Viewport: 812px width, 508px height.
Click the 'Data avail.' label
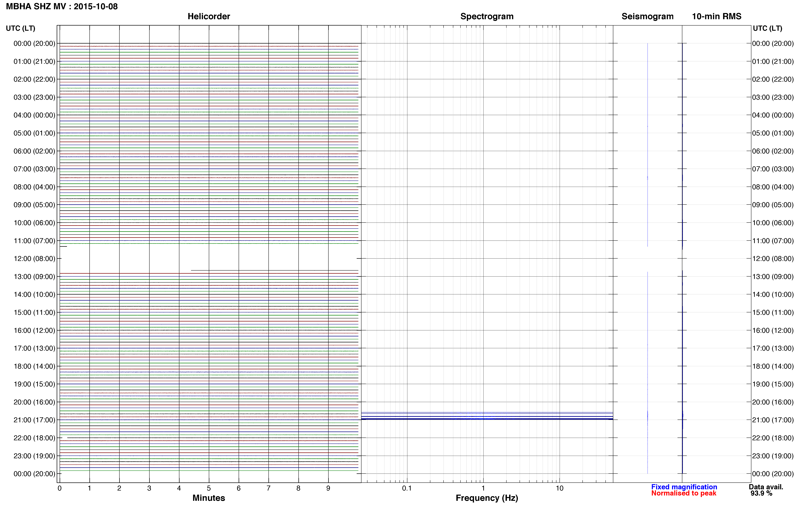point(766,487)
